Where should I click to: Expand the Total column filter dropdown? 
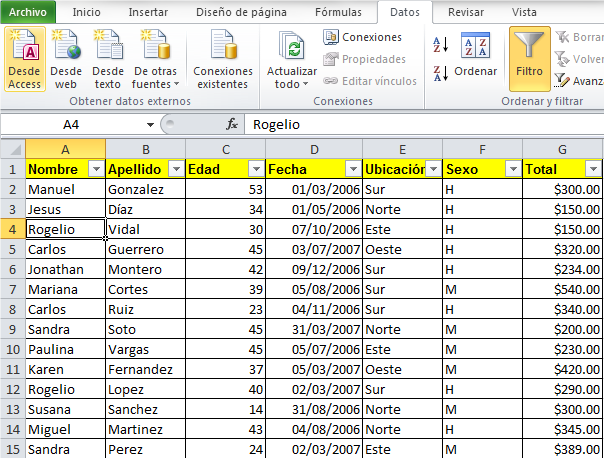pyautogui.click(x=593, y=169)
